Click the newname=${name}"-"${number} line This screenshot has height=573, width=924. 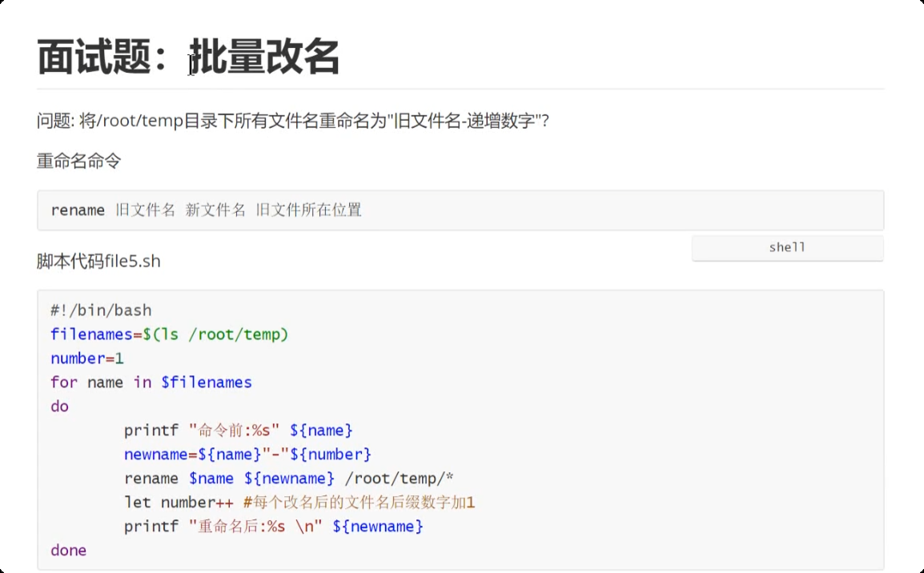pyautogui.click(x=247, y=455)
